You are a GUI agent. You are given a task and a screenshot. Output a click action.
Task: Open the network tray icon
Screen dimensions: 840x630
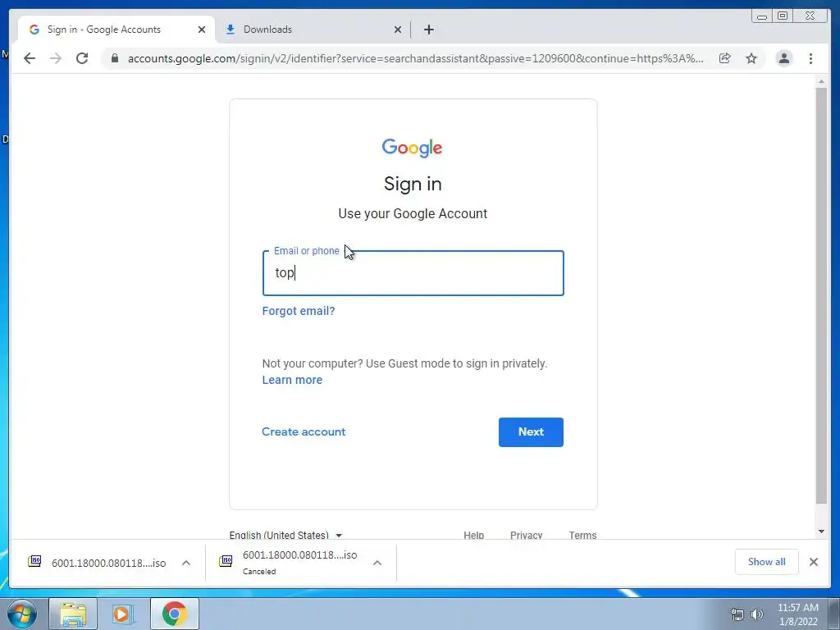(x=737, y=614)
